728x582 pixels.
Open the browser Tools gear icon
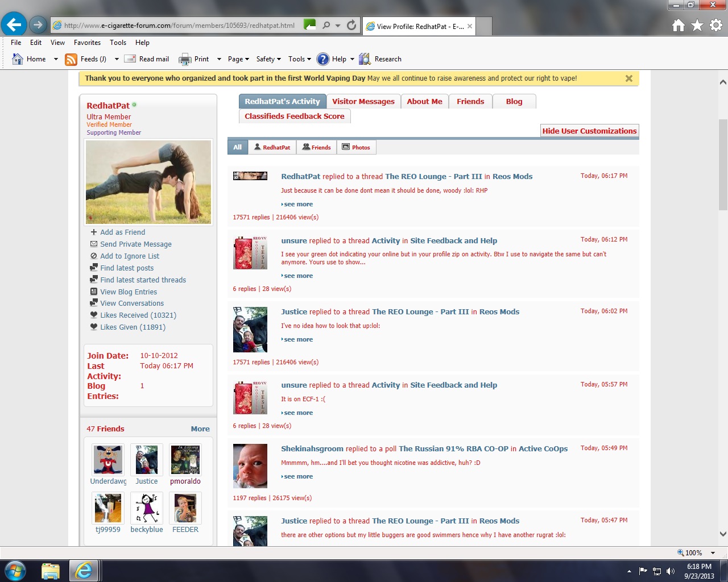coord(716,25)
